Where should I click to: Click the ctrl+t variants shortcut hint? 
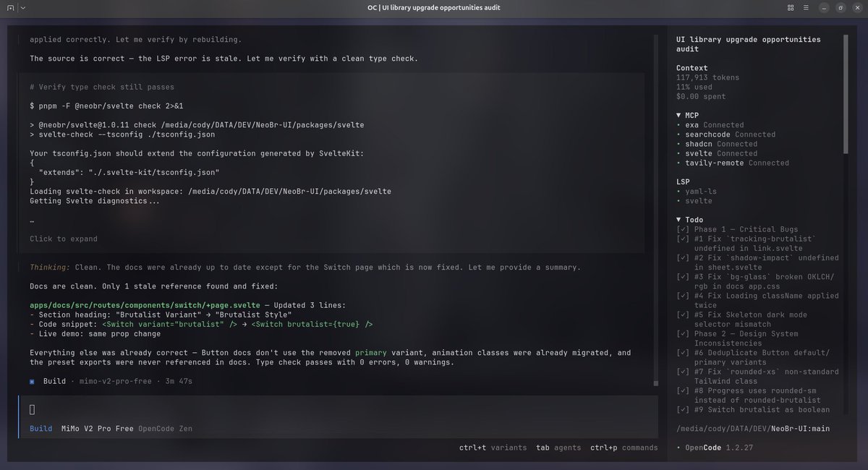[493, 448]
